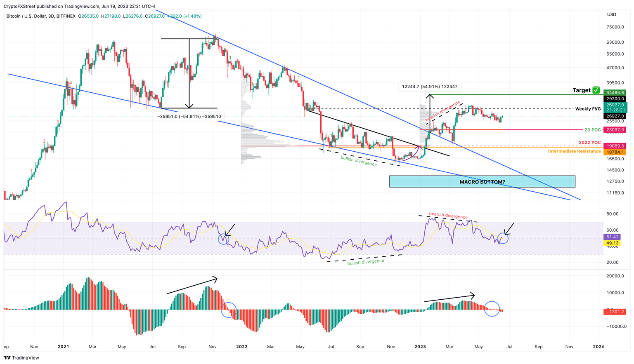This screenshot has width=634, height=364.
Task: Open the BITFINEX exchange selector
Action: pos(66,17)
